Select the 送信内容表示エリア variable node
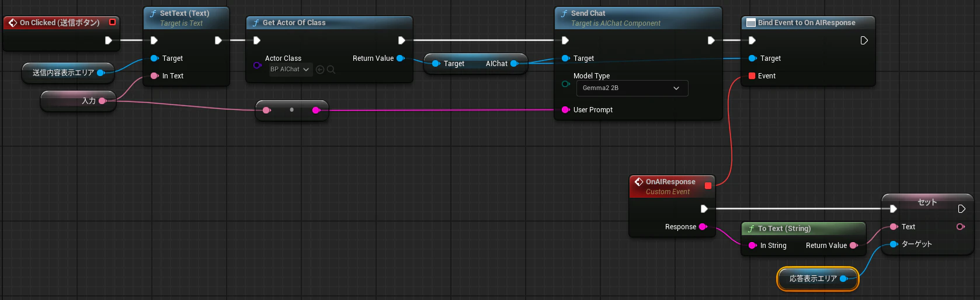This screenshot has height=300, width=980. (68, 73)
